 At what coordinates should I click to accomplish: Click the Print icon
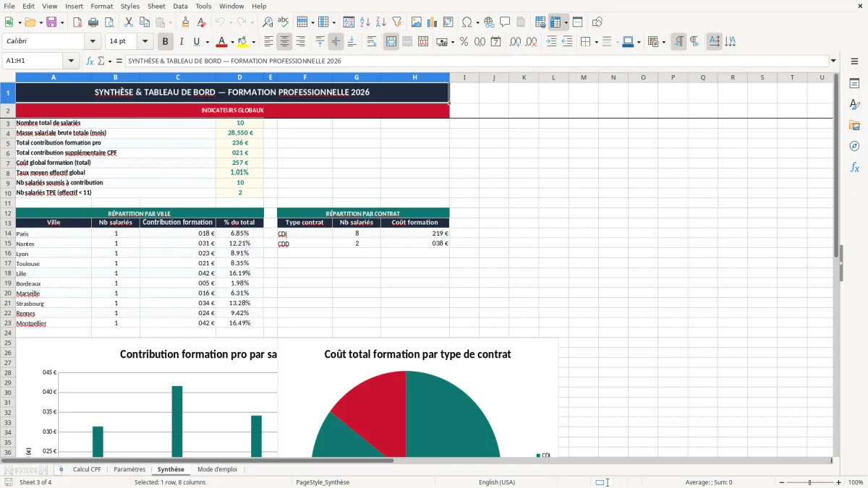pos(93,22)
